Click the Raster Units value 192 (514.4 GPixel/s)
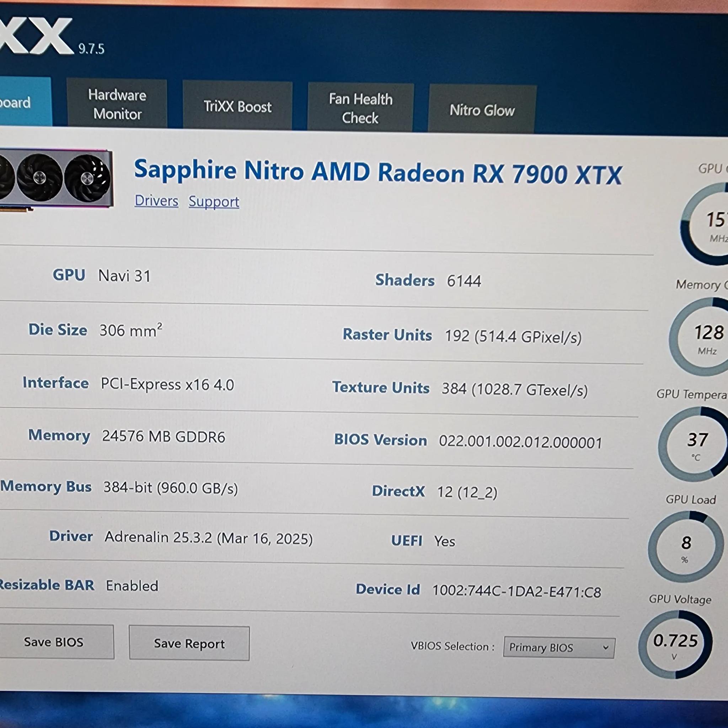728x728 pixels. (513, 337)
